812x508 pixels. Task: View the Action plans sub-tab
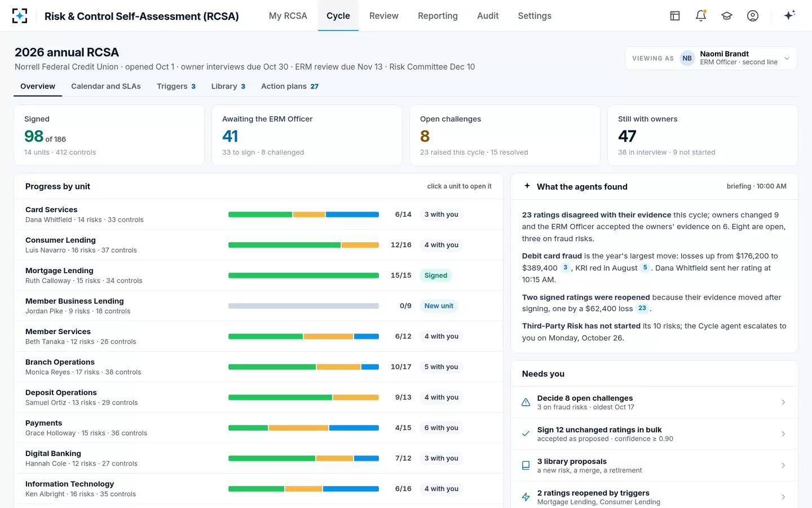pyautogui.click(x=290, y=86)
